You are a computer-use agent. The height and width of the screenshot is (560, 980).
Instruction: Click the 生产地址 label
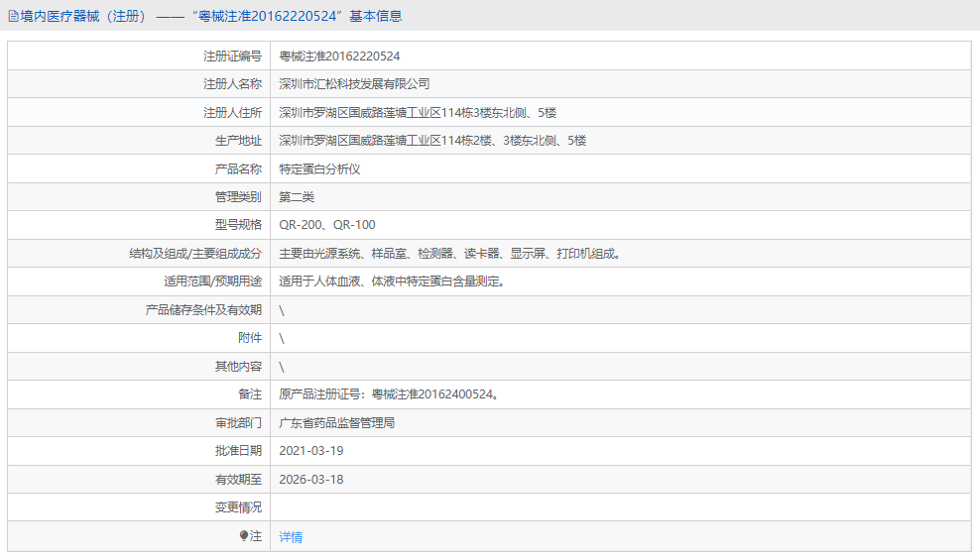click(x=238, y=141)
